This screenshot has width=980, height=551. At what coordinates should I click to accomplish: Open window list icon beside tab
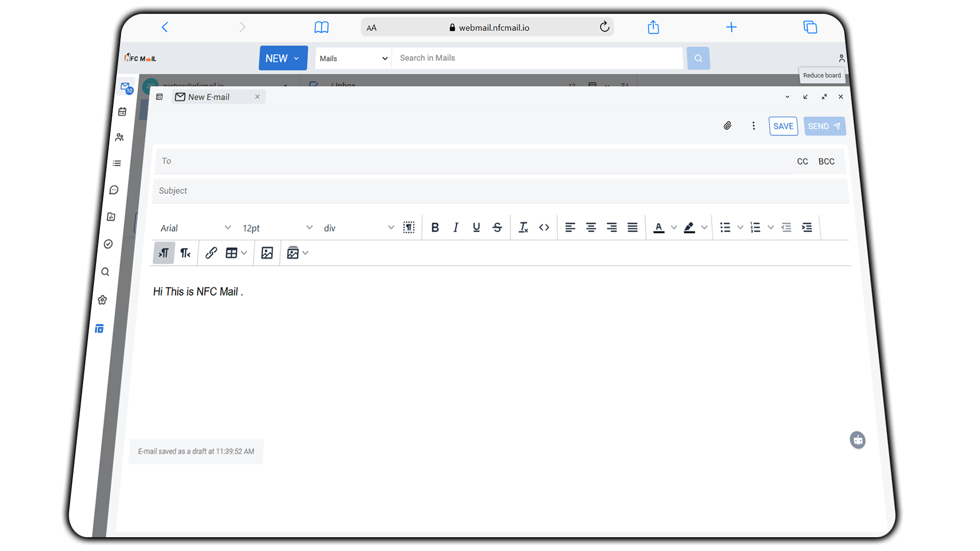pyautogui.click(x=159, y=97)
